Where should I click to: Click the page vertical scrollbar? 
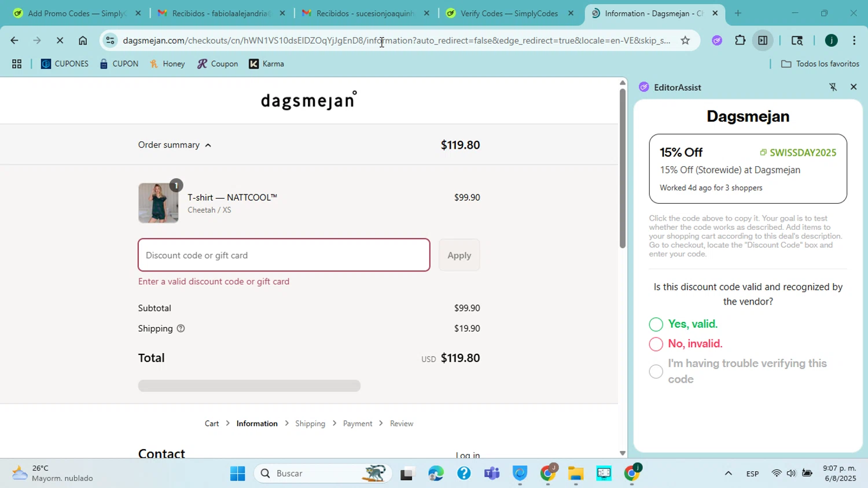coord(623,168)
